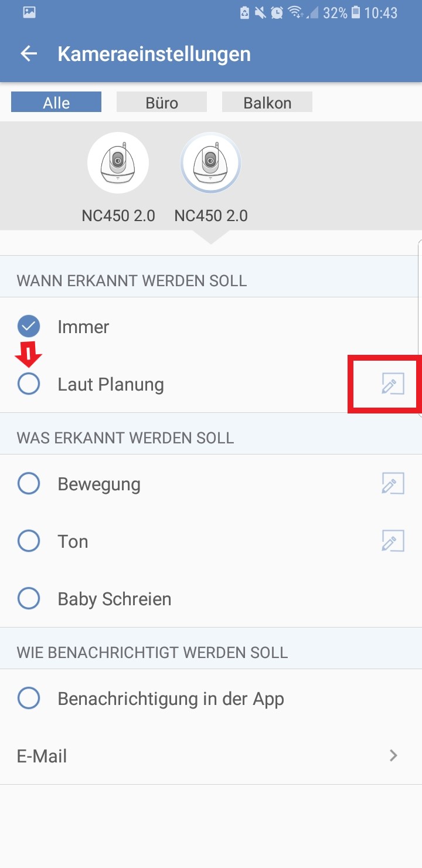Switch to the Balkon tab
Screen dimensions: 422x868
click(x=267, y=103)
